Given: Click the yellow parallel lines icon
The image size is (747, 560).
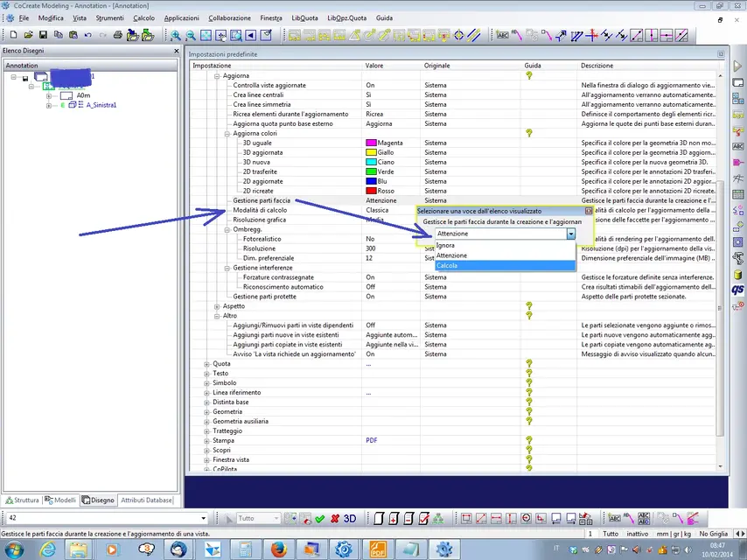Looking at the screenshot, I should coord(473,35).
